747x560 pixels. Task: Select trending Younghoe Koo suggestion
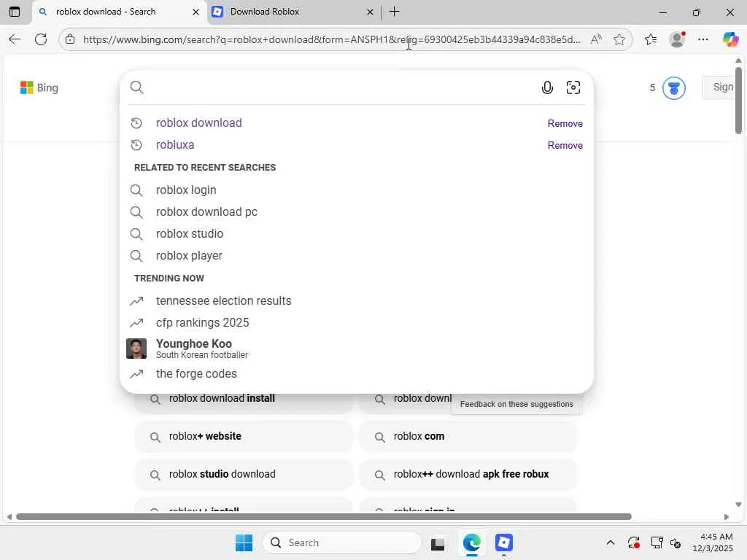[194, 349]
